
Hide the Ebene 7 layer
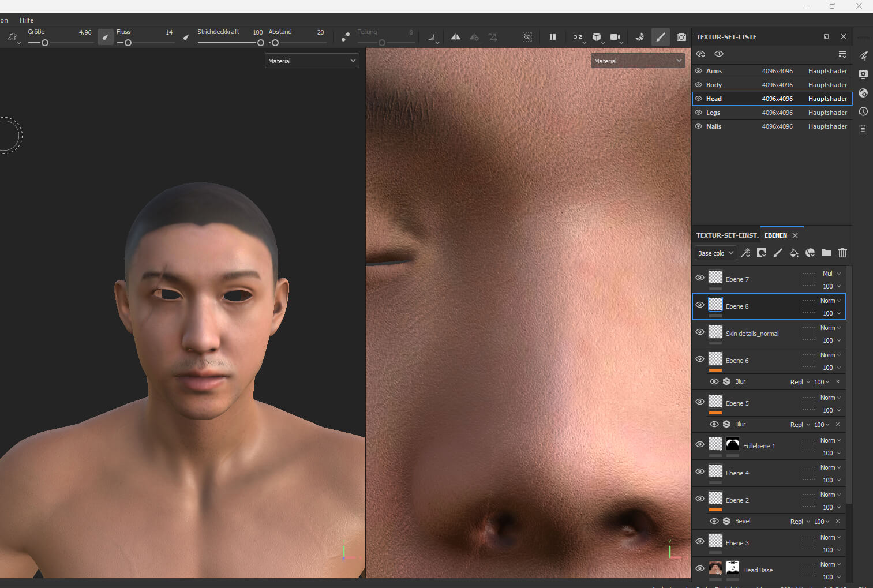(x=700, y=278)
